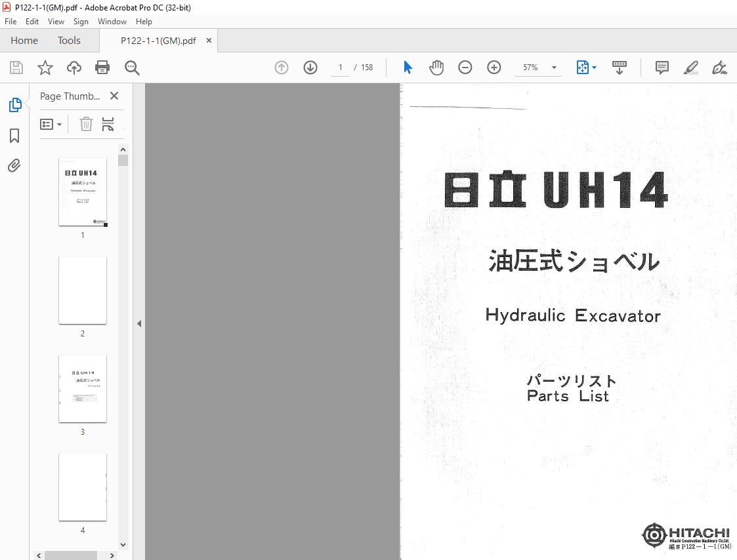Click the 57% zoom value field
The width and height of the screenshot is (737, 560).
[x=531, y=68]
